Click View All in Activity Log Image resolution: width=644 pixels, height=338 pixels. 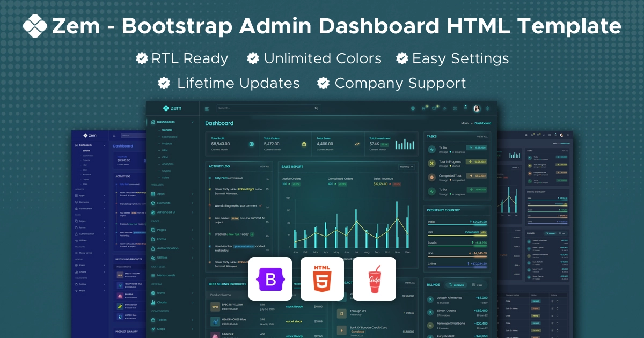point(265,167)
